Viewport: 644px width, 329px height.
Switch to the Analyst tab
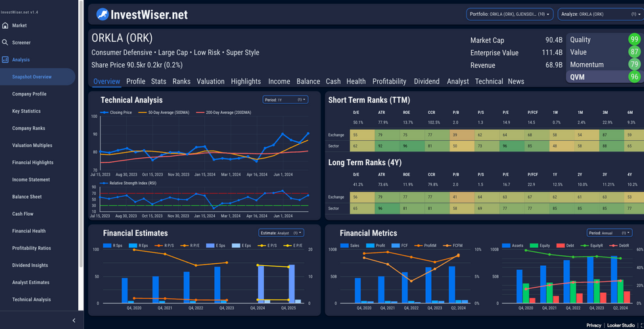tap(457, 82)
